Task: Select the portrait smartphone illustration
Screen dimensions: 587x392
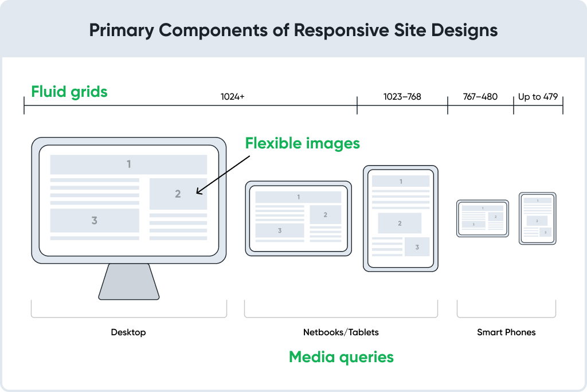Action: pos(537,218)
